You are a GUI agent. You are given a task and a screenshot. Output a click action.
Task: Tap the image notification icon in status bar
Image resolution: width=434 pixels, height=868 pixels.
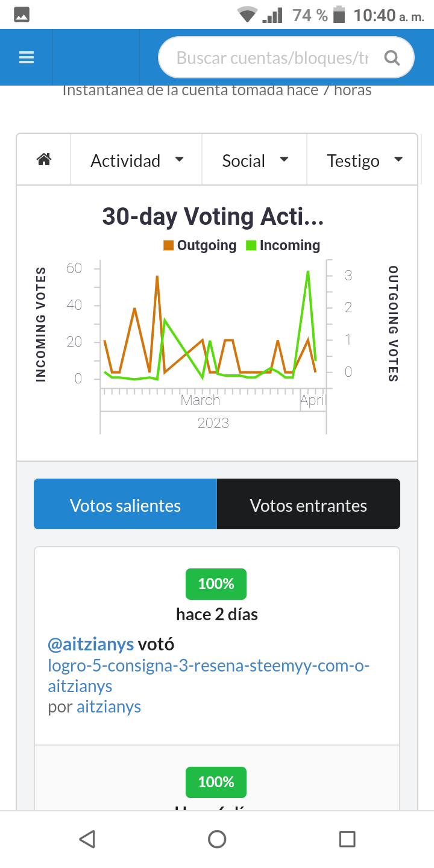(22, 15)
